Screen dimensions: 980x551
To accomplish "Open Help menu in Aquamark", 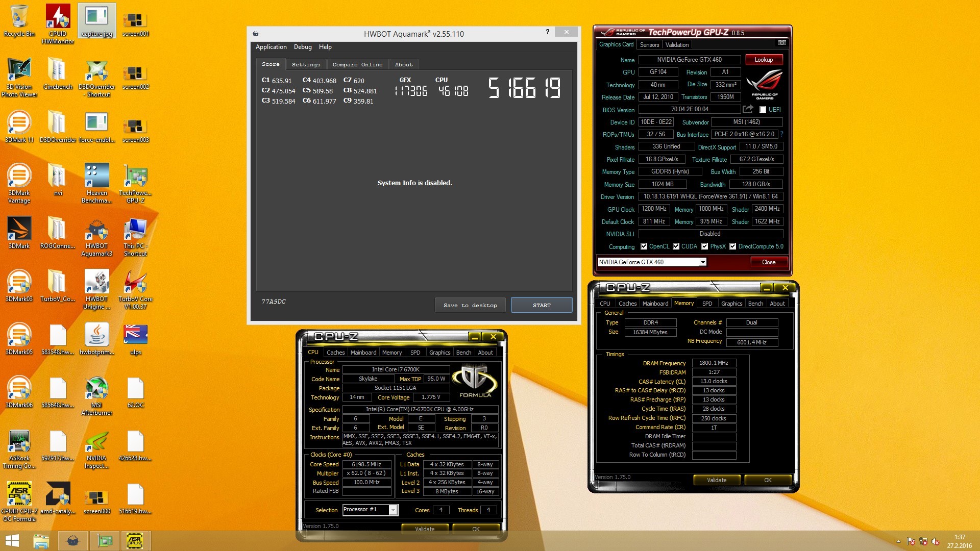I will [325, 47].
